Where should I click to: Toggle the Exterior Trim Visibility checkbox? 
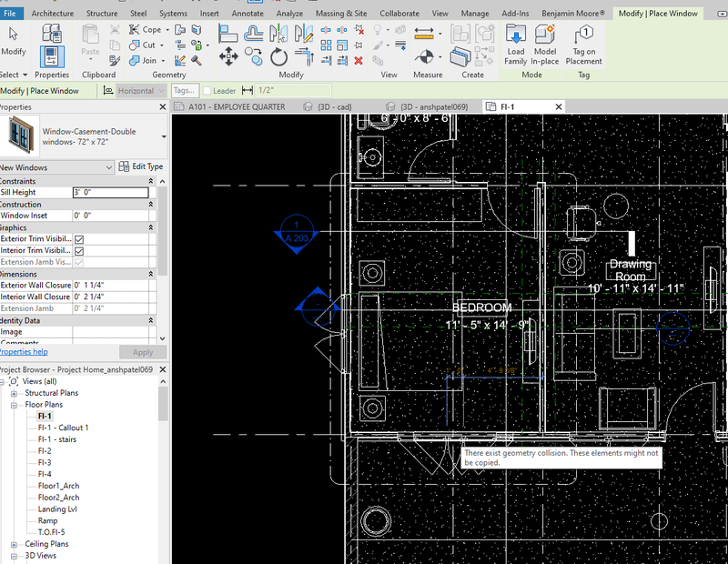78,239
